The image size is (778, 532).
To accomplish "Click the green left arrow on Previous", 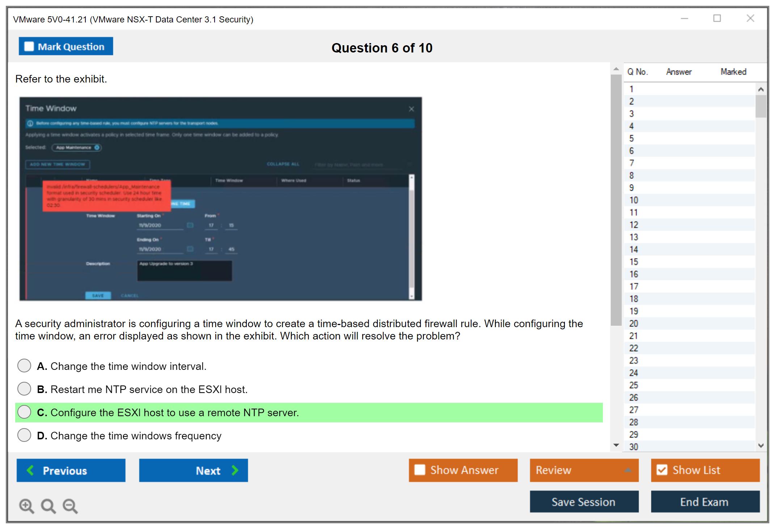I will (x=30, y=470).
